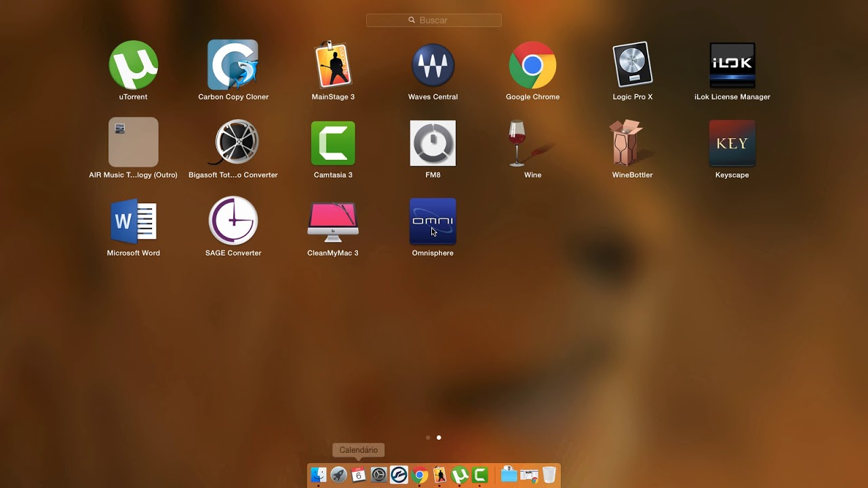868x488 pixels.
Task: Open uTorrent from Launchpad
Action: tap(133, 66)
